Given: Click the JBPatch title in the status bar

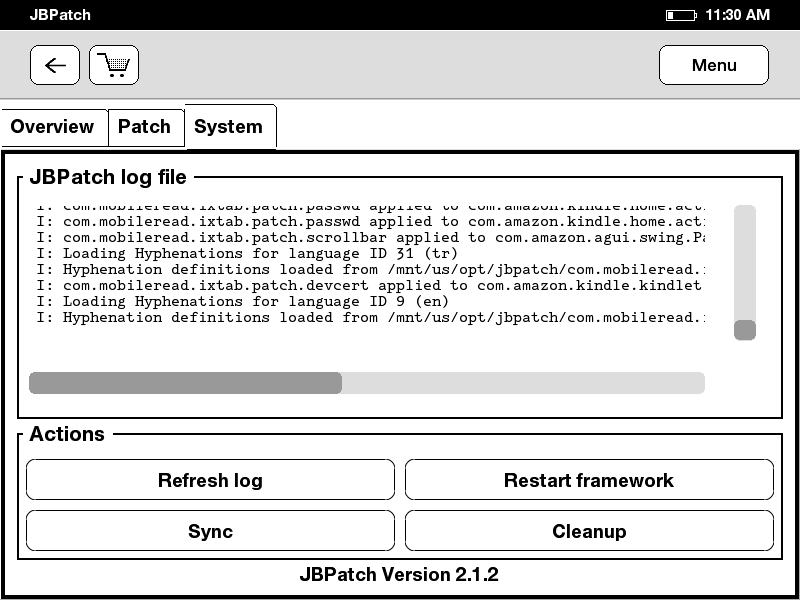Looking at the screenshot, I should click(60, 15).
